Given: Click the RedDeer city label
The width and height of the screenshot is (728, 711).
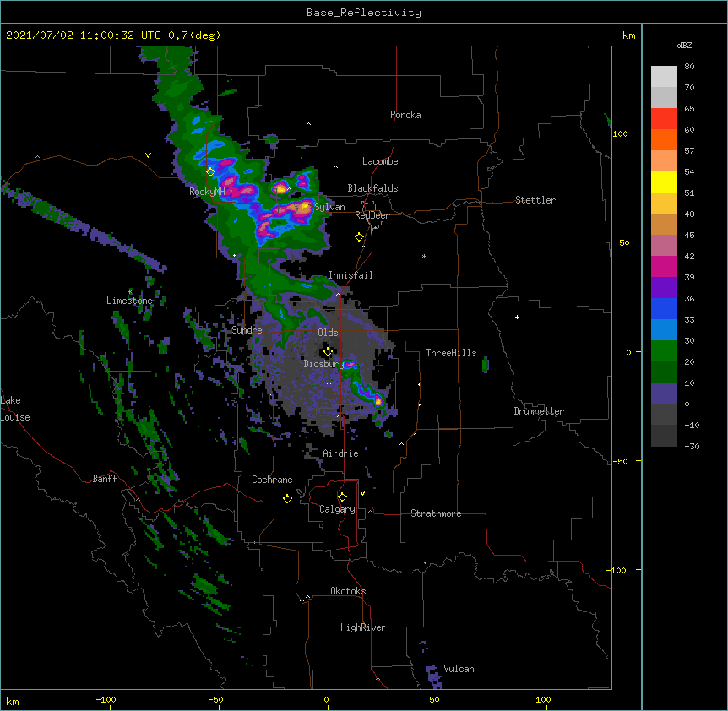Looking at the screenshot, I should (372, 215).
